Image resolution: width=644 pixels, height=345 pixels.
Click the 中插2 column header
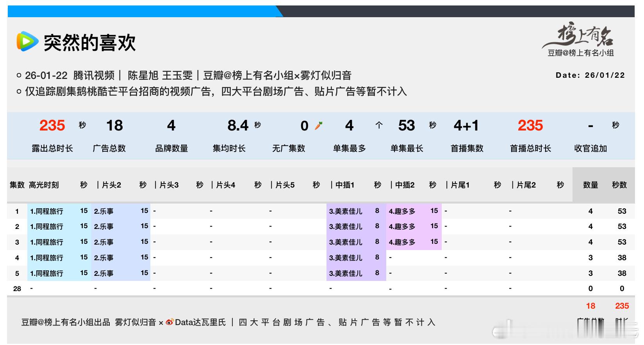coord(405,185)
